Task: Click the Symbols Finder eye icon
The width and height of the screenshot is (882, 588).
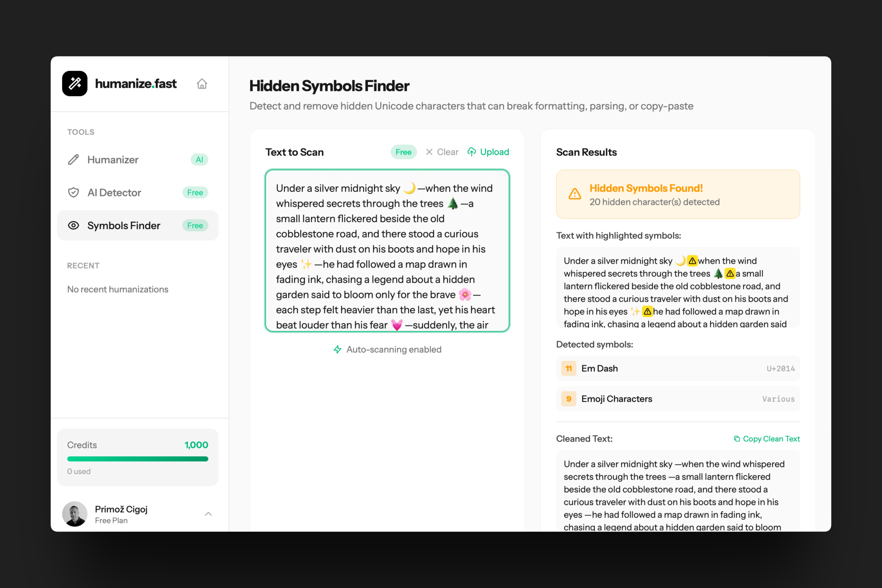Action: pyautogui.click(x=73, y=225)
